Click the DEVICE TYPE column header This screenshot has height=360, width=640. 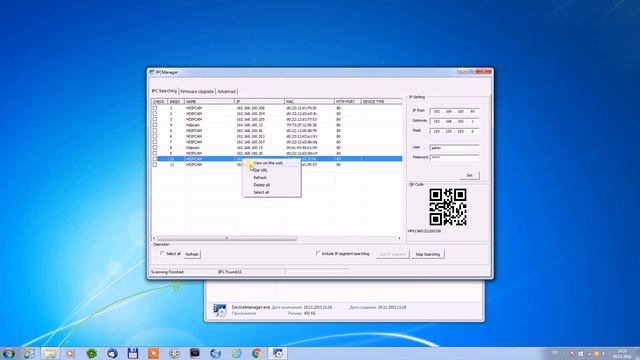381,101
